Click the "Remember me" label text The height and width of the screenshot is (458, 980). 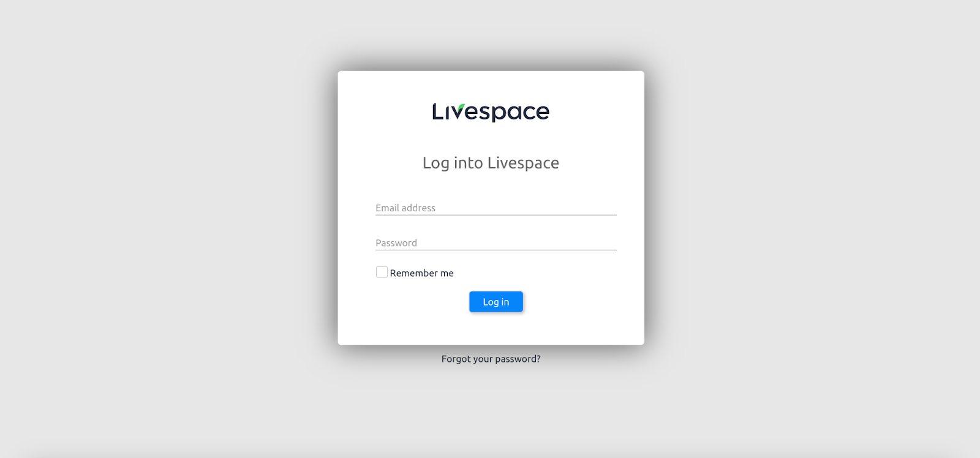(421, 273)
